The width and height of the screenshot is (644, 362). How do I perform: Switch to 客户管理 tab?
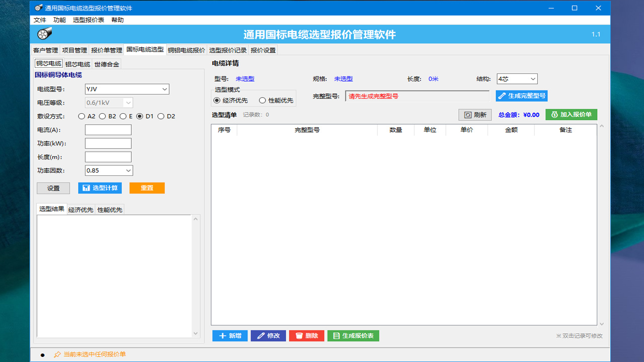pyautogui.click(x=45, y=50)
